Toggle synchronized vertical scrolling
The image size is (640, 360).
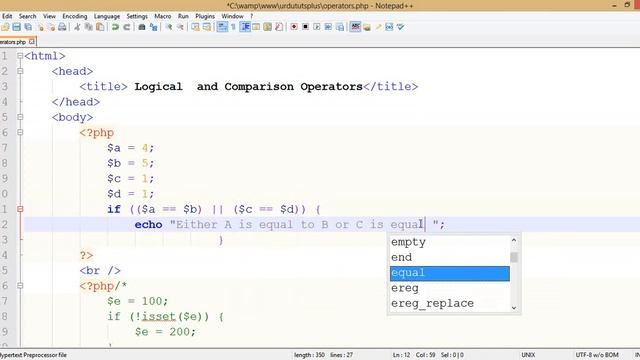click(x=195, y=27)
